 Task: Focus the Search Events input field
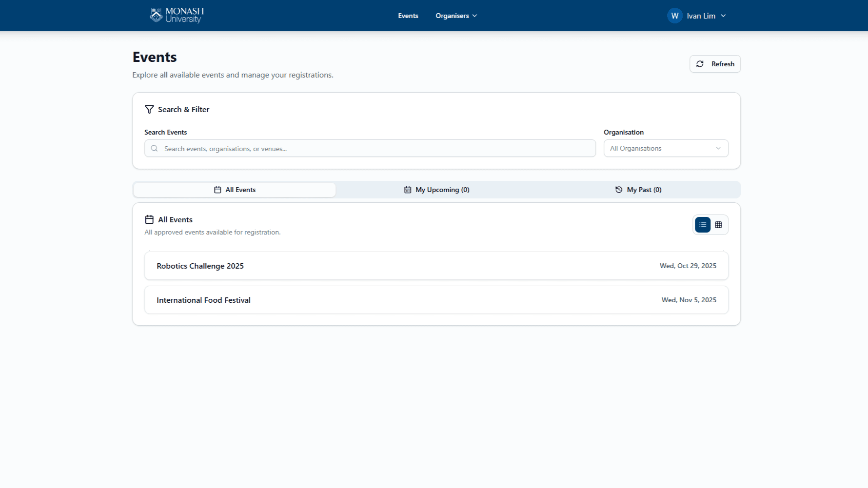pyautogui.click(x=375, y=149)
